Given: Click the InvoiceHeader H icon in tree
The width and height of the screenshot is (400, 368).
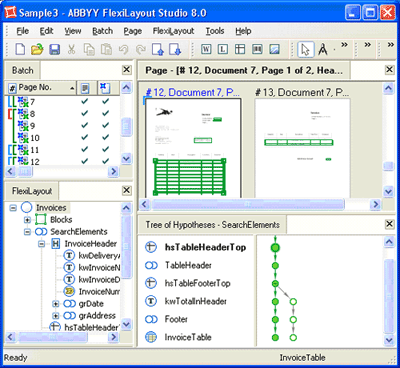Looking at the screenshot, I should (55, 244).
